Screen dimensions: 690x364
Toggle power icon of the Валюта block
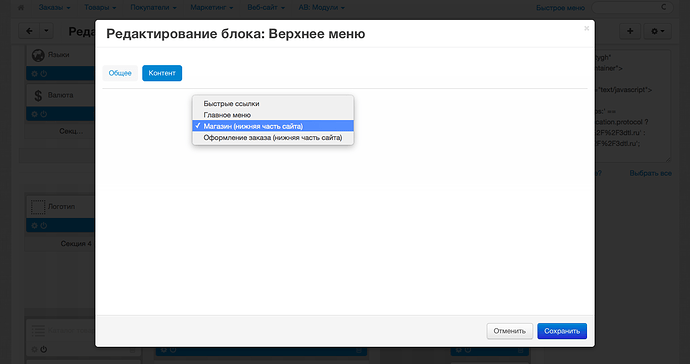click(x=44, y=114)
